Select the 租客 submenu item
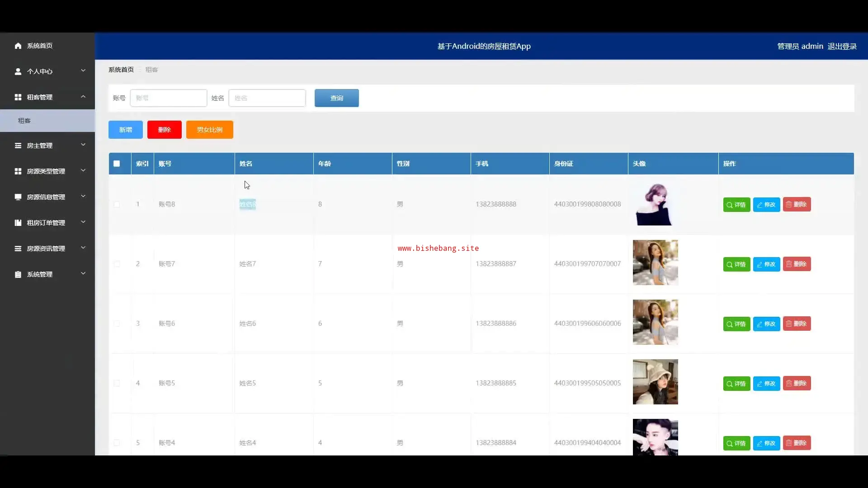Screen dimensions: 868x488 click(24, 121)
